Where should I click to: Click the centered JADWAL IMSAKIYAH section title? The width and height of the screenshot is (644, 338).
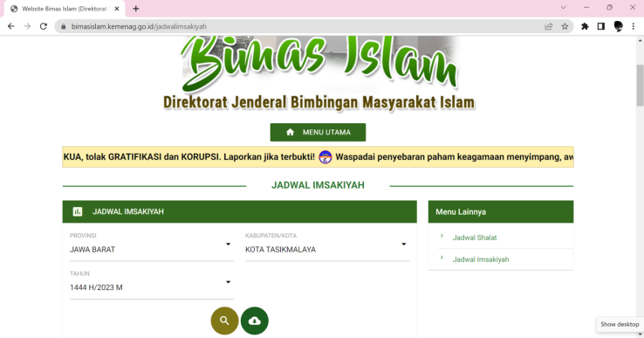point(318,185)
